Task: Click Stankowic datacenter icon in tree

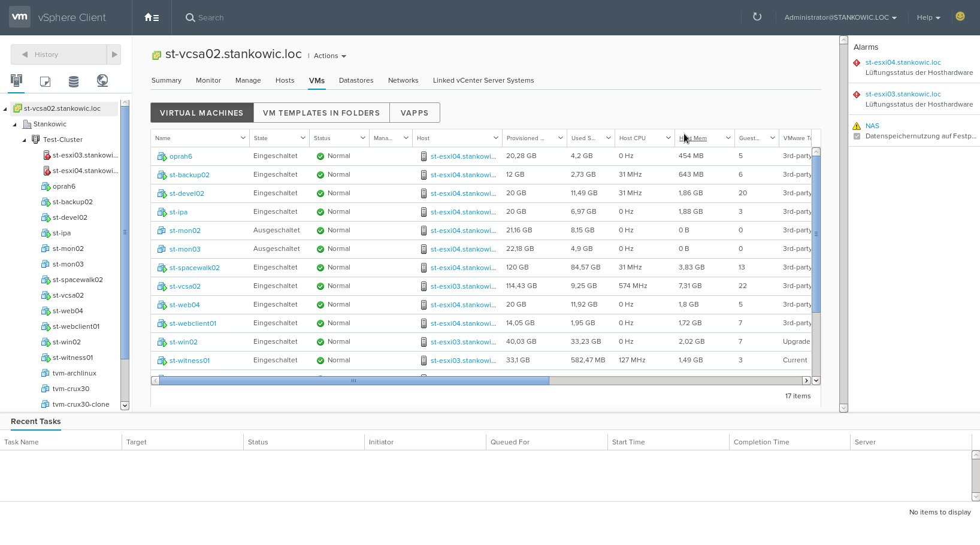Action: point(26,124)
